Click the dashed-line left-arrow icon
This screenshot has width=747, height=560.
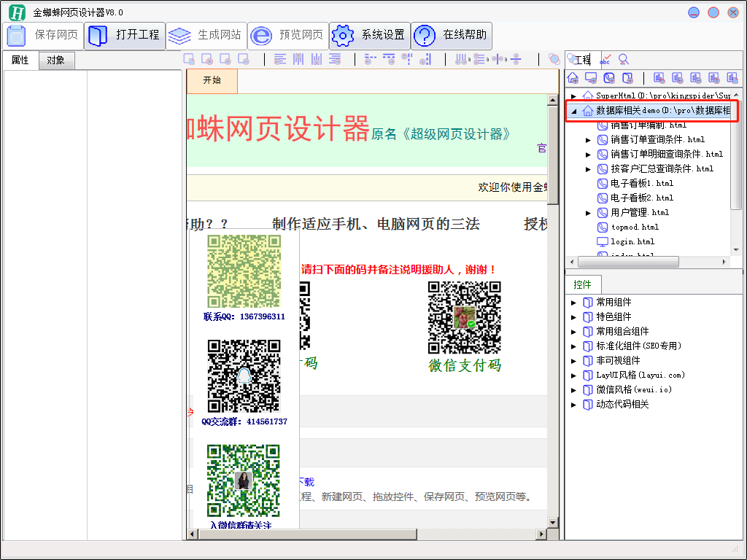coord(371,59)
